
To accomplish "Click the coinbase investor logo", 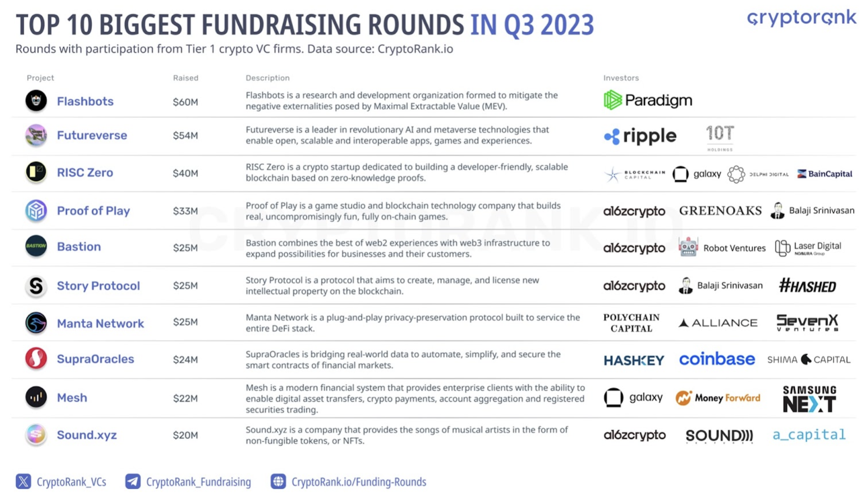I will click(717, 359).
